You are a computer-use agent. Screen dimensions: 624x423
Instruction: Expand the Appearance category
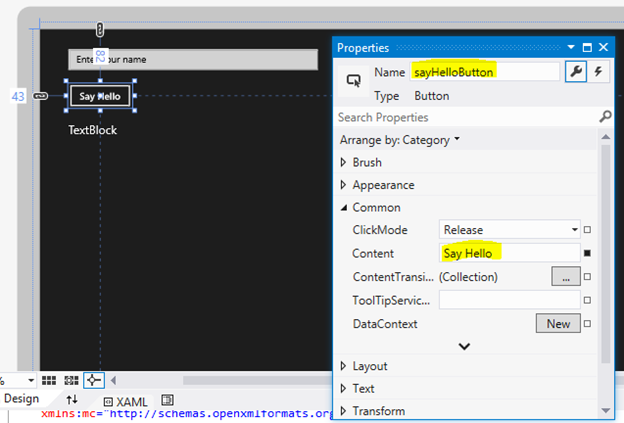(x=343, y=185)
